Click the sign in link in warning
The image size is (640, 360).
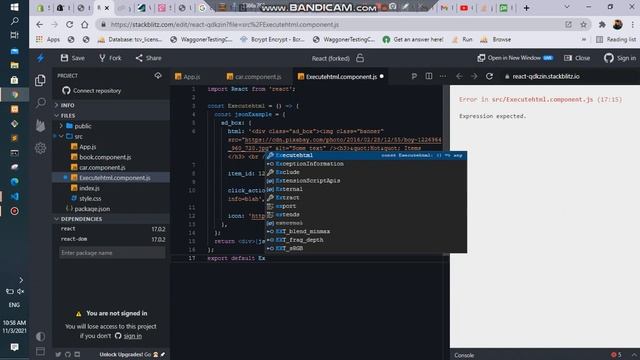point(133,336)
